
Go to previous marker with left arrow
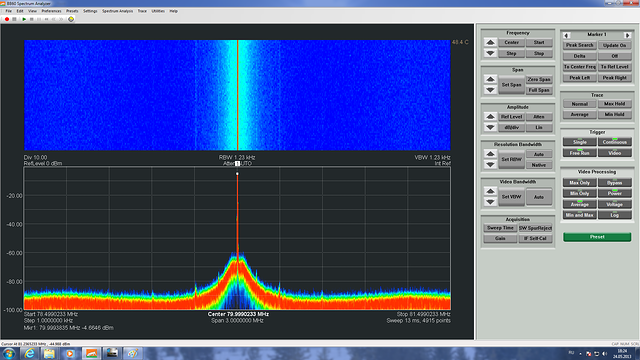click(x=566, y=35)
